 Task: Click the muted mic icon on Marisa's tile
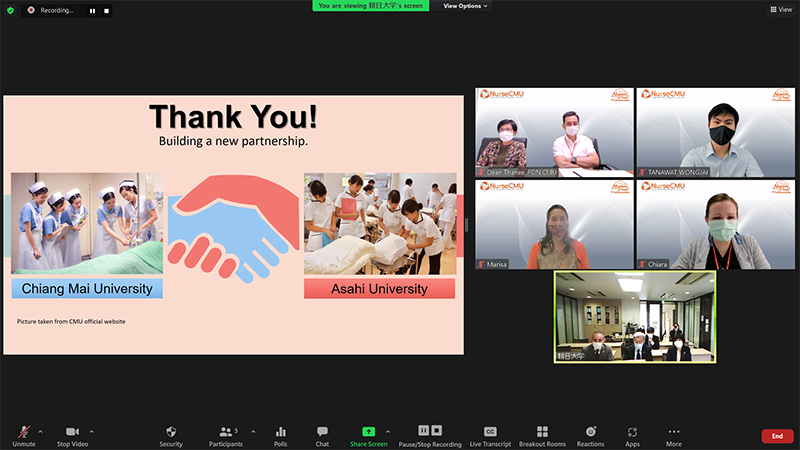coord(481,264)
